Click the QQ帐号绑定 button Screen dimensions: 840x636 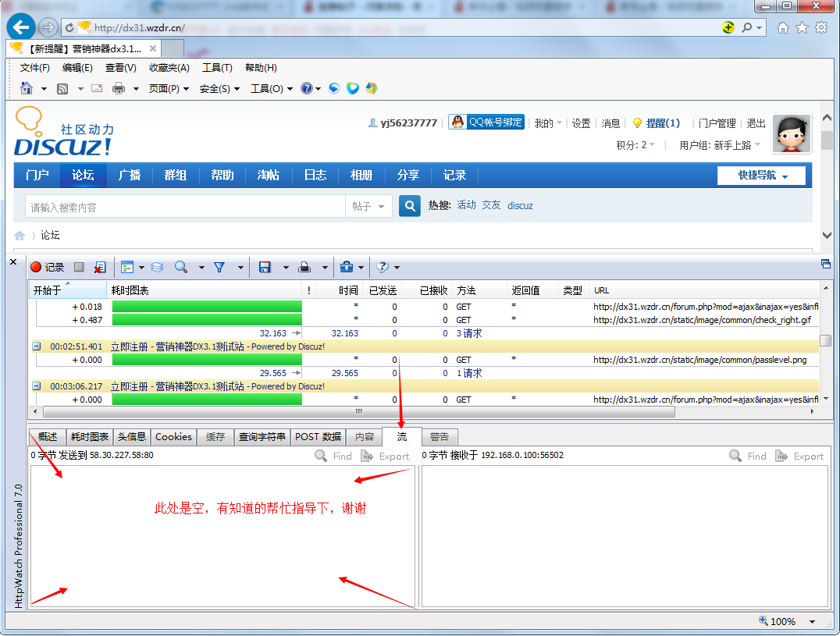[486, 123]
